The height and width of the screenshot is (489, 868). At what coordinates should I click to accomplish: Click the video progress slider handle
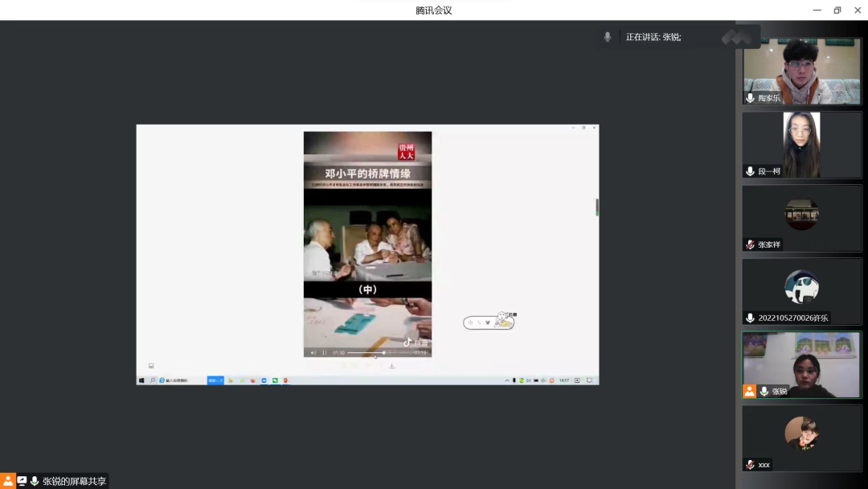click(383, 353)
